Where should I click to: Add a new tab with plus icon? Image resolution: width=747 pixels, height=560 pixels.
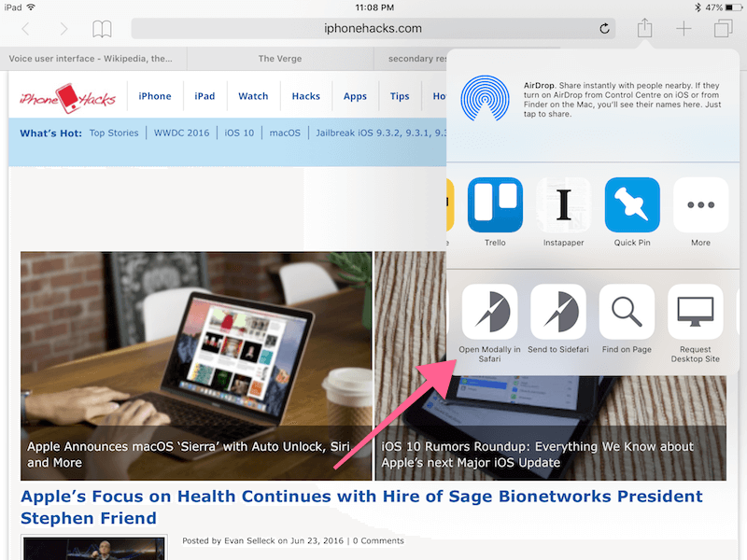pos(684,29)
